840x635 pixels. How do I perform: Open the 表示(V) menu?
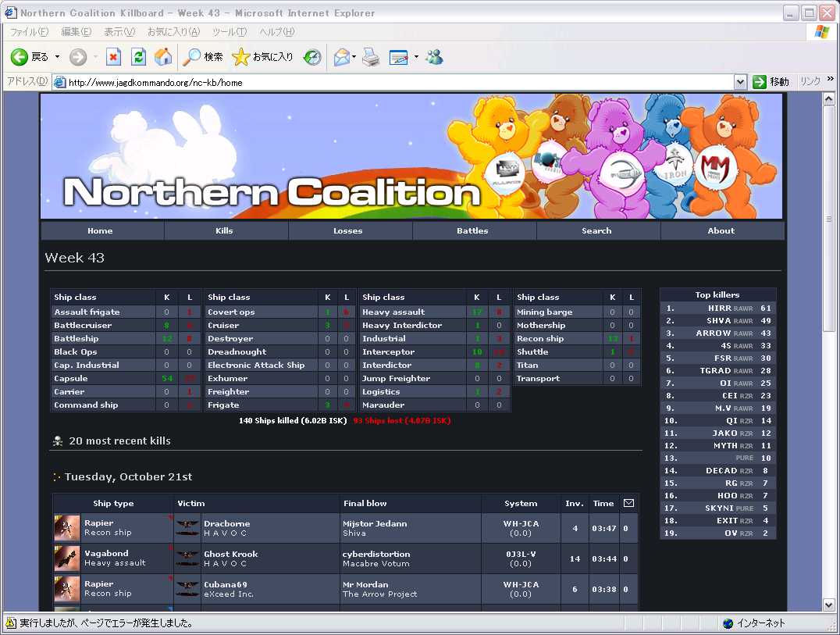[x=119, y=32]
